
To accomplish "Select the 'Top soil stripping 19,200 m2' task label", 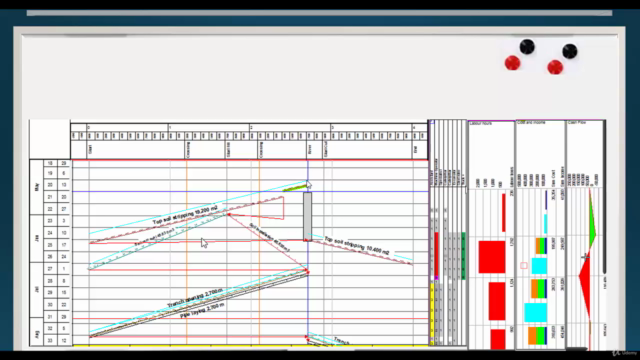I will 185,216.
